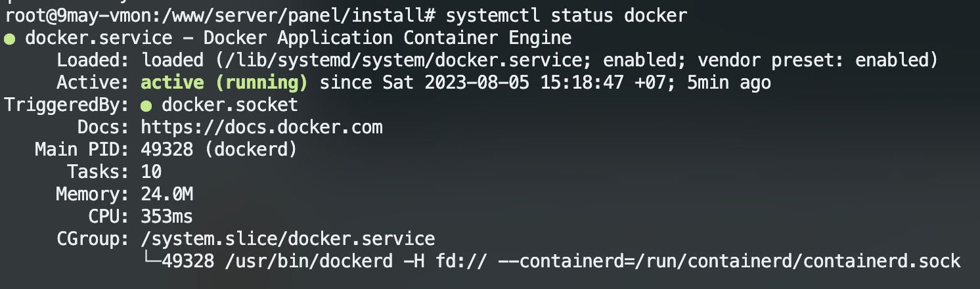Image resolution: width=980 pixels, height=289 pixels.
Task: Click the Memory value 24.0M
Action: 167,194
